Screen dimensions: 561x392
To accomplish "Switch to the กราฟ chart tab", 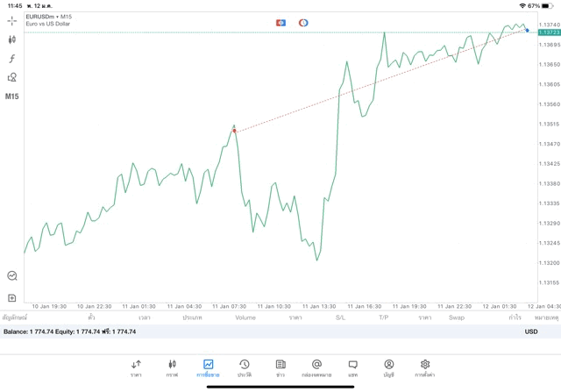I will (172, 367).
